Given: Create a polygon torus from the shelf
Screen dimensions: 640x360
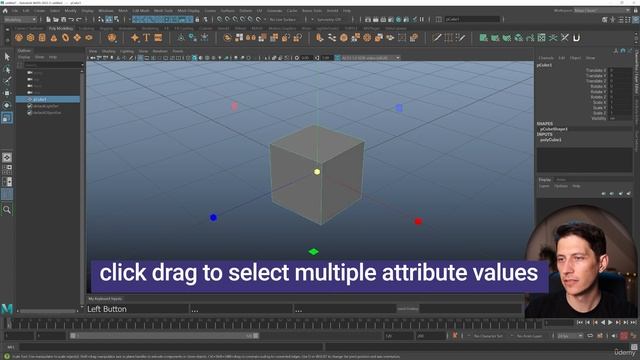Looking at the screenshot, I should pyautogui.click(x=65, y=38).
